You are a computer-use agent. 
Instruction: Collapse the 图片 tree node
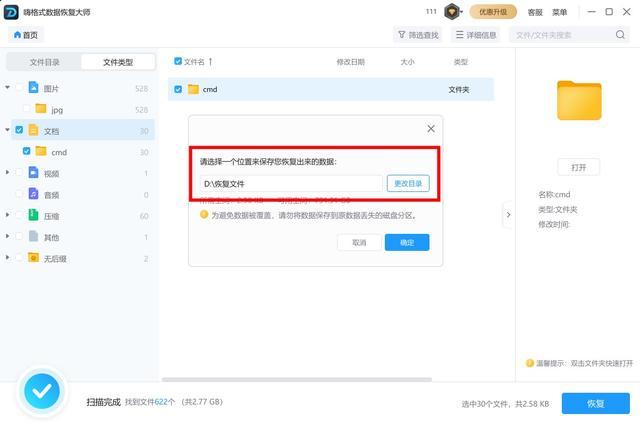pyautogui.click(x=8, y=88)
